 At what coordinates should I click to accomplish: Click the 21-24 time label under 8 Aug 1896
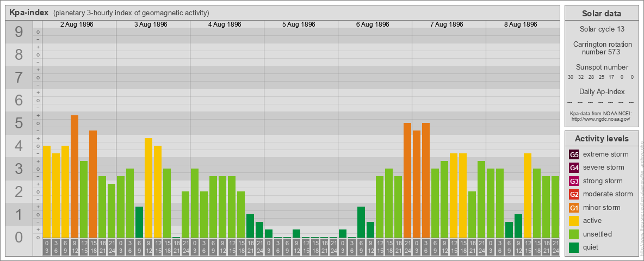[x=555, y=247]
